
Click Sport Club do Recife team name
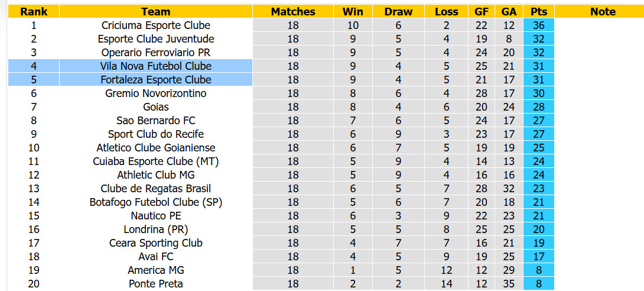(x=156, y=134)
